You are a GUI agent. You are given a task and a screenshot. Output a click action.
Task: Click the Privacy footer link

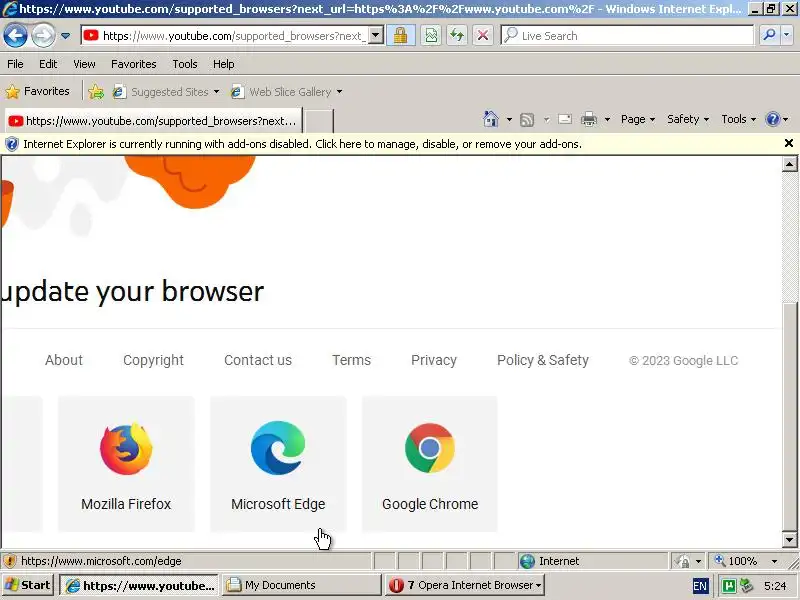(434, 360)
